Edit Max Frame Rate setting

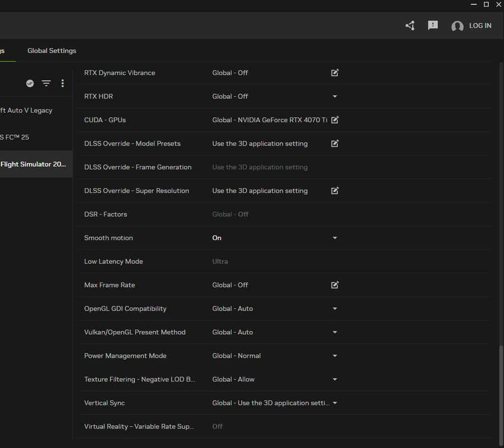[335, 285]
